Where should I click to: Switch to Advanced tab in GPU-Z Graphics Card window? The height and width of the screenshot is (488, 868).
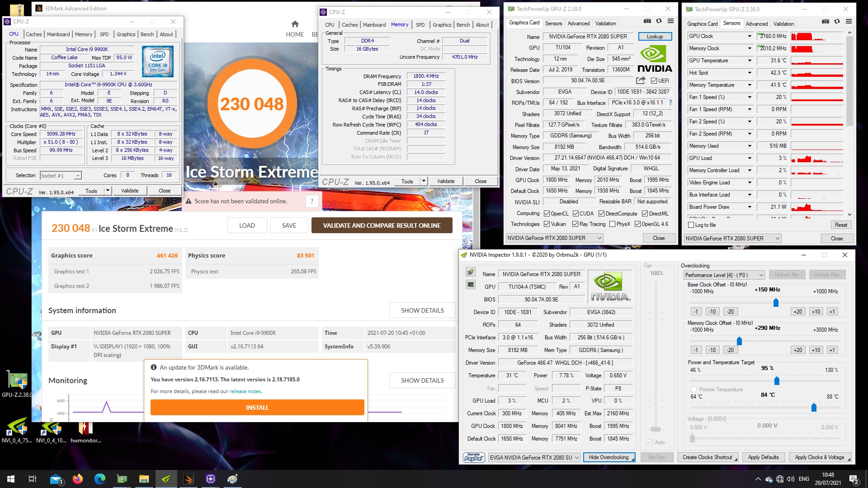579,23
